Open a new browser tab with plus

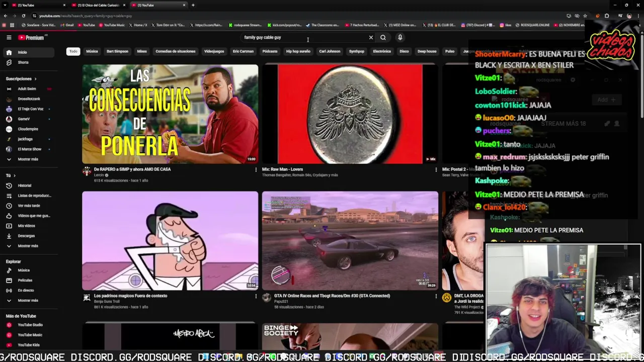tap(193, 5)
